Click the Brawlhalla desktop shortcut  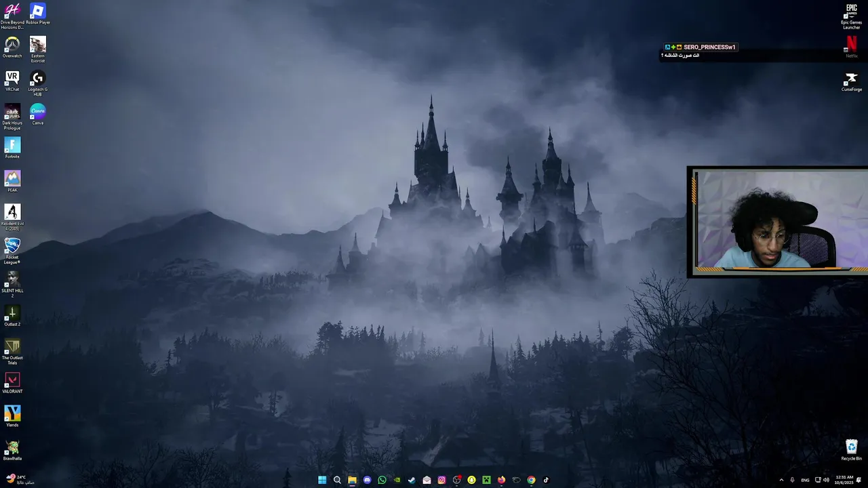(12, 450)
